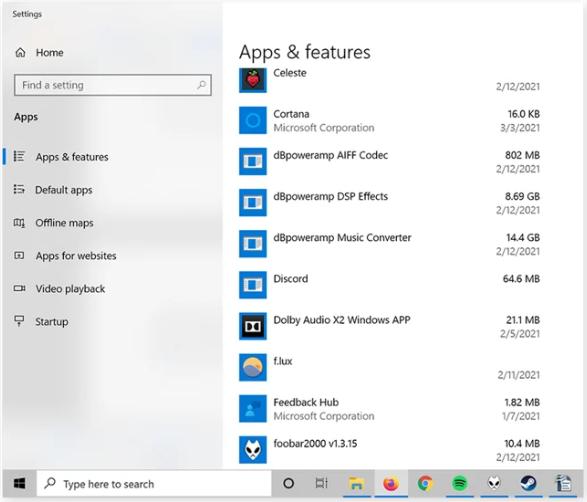
Task: Switch to Firefox on the taskbar
Action: coord(390,484)
